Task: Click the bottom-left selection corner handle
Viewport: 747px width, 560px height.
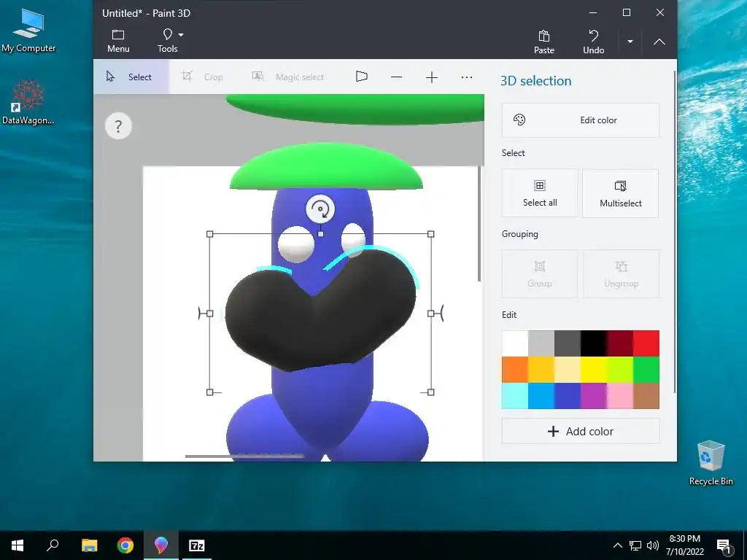Action: pos(209,392)
